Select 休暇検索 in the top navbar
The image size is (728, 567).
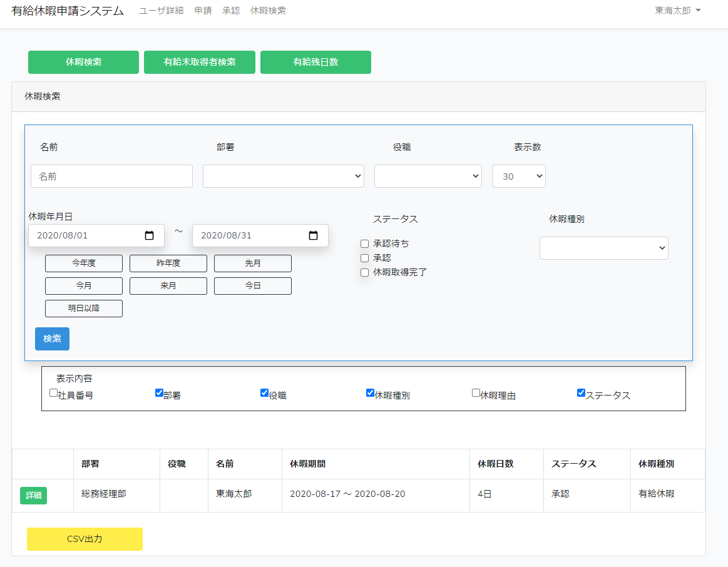268,11
